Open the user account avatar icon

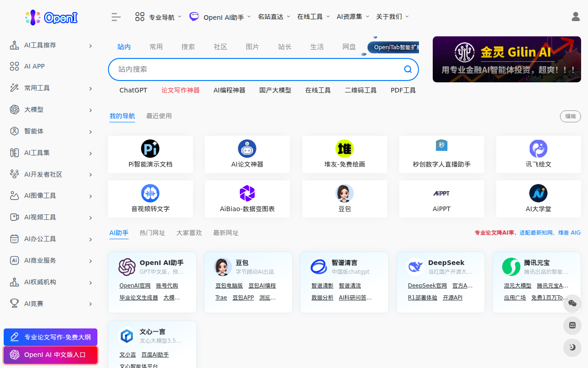coord(576,17)
